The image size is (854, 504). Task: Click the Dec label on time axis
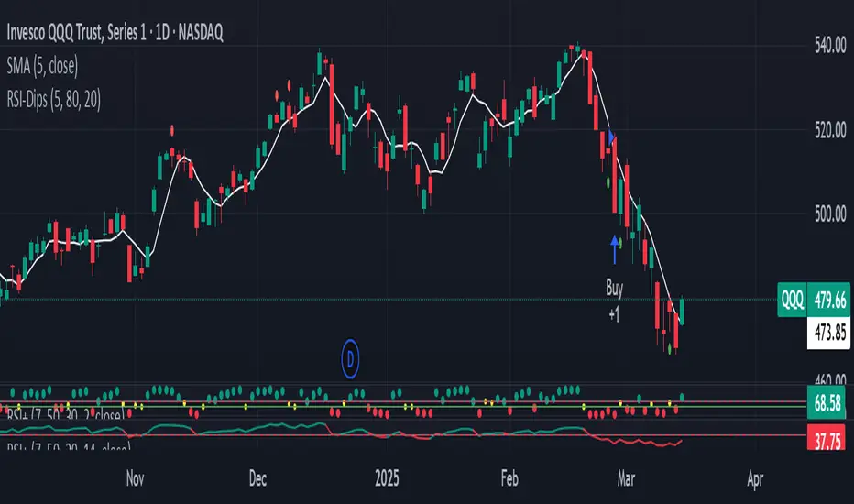point(257,479)
